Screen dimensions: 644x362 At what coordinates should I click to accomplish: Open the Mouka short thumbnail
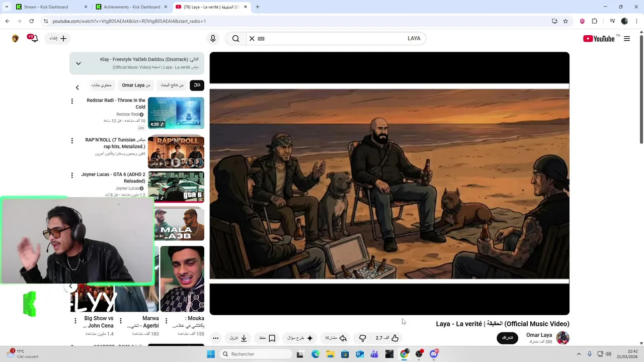point(182,279)
